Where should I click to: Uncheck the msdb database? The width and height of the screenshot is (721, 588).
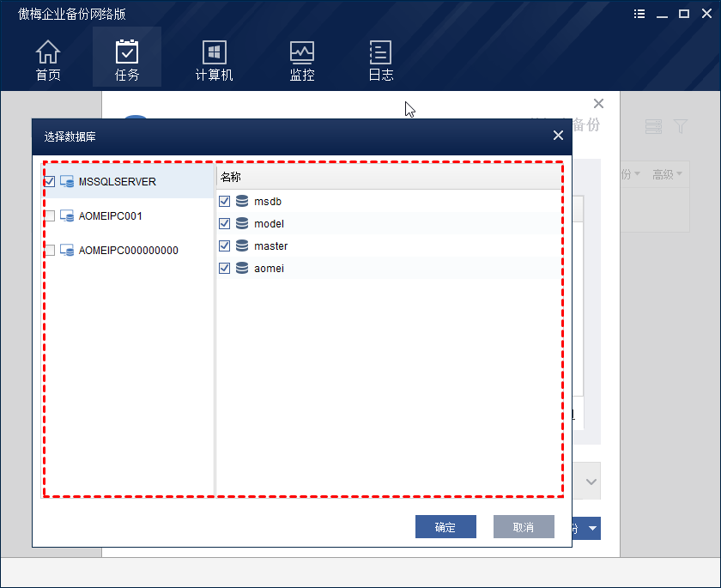pyautogui.click(x=225, y=201)
